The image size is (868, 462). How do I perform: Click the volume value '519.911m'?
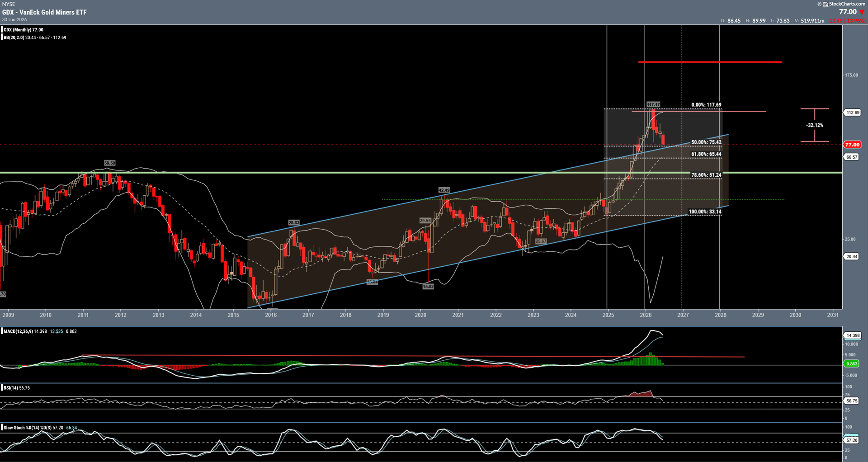tap(812, 21)
